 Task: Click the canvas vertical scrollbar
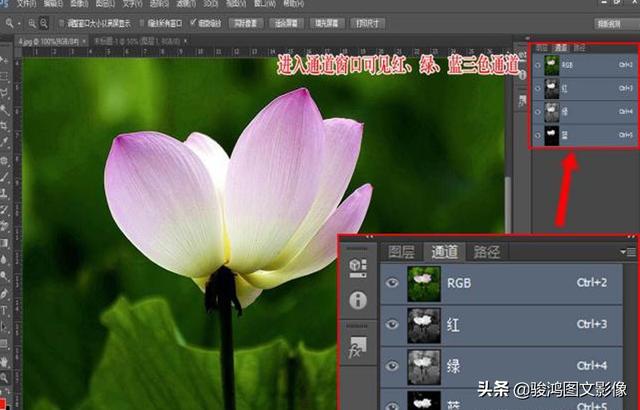coord(508,204)
